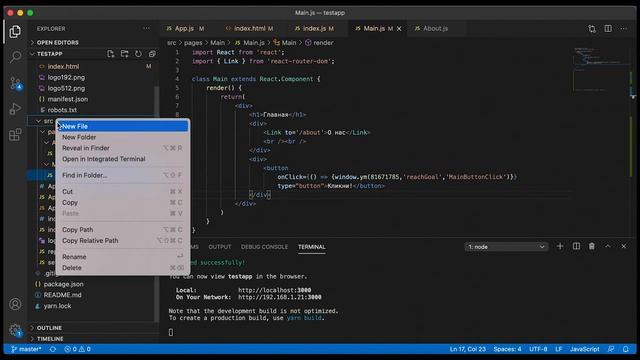
Task: Click UTF-8 encoding in status bar
Action: [538, 349]
